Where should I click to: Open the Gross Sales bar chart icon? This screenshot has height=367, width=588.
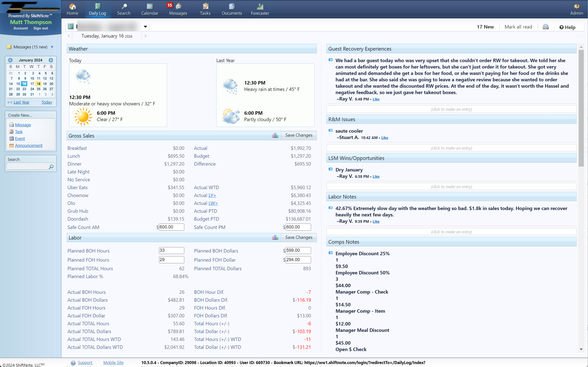click(275, 135)
